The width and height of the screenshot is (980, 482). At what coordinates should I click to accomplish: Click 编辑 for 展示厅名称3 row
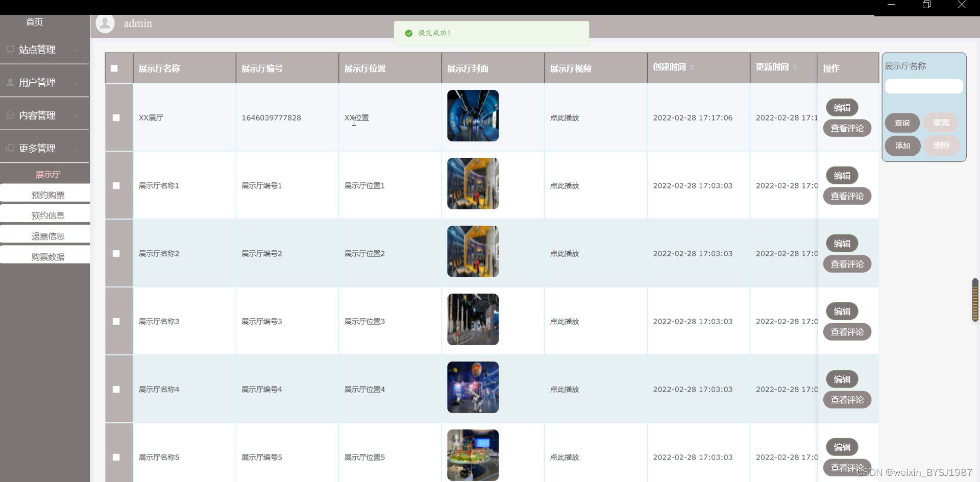pos(842,311)
